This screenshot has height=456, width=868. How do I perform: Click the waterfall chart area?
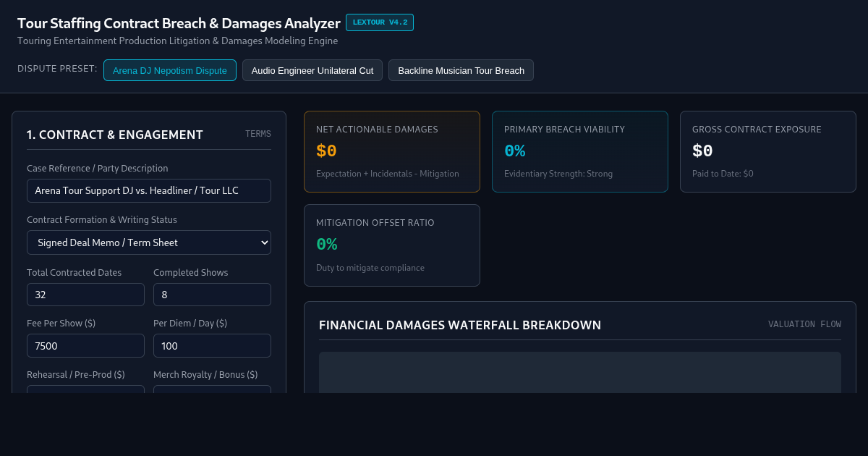pos(580,373)
